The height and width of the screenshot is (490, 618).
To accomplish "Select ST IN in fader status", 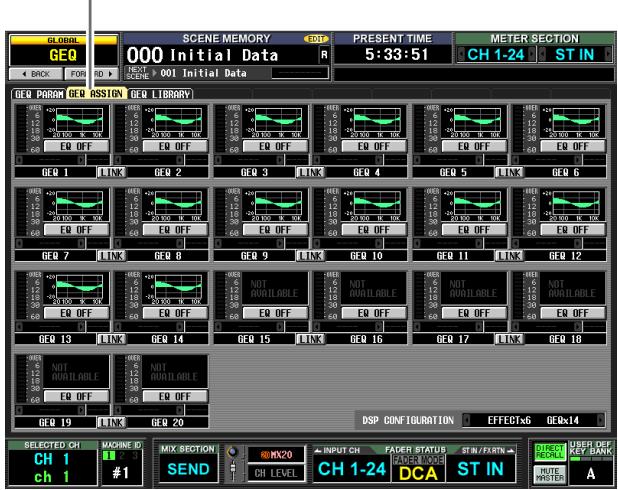I will [x=480, y=469].
